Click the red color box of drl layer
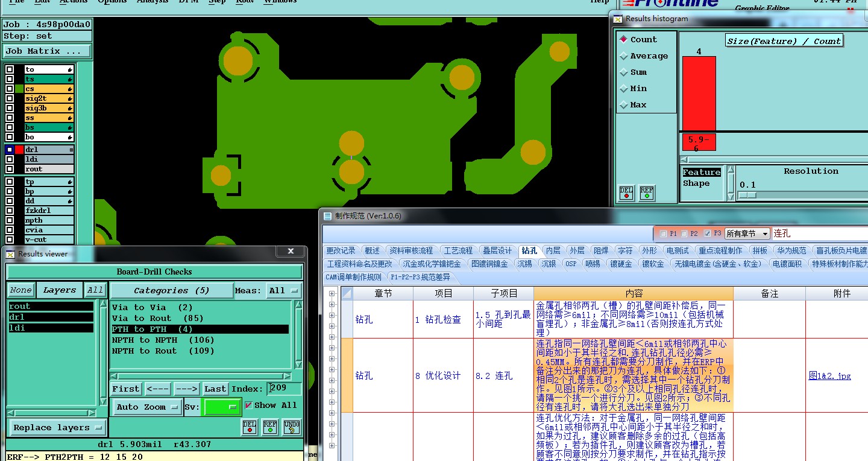Viewport: 868px width, 461px height. [19, 150]
